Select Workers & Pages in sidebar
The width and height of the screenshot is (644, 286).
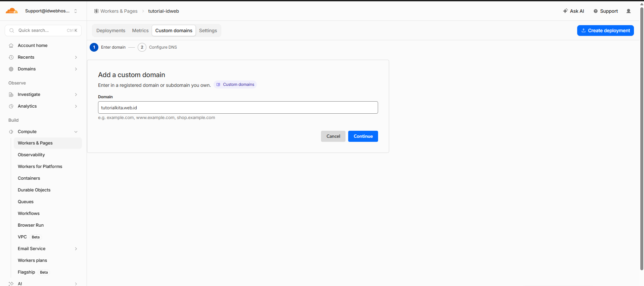point(48,143)
